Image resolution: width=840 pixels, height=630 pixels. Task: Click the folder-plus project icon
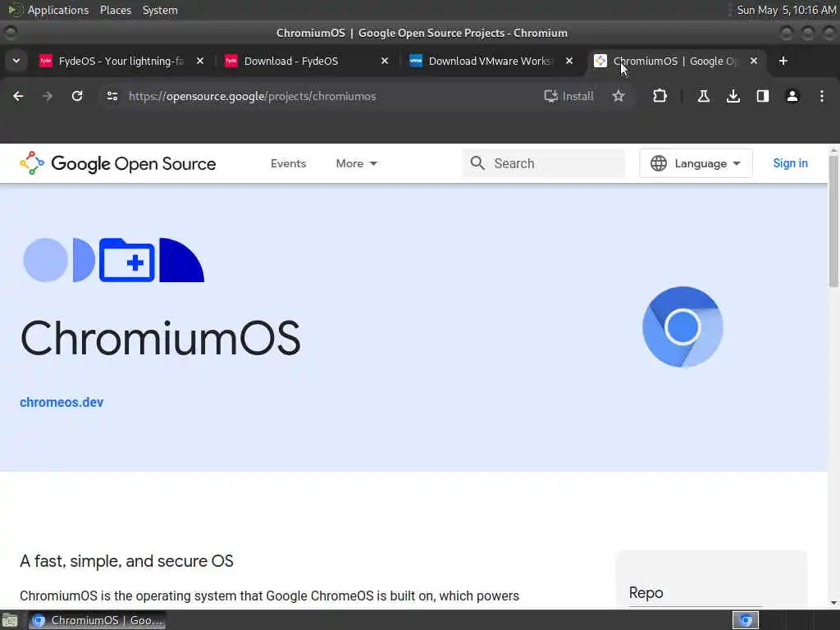(x=127, y=260)
